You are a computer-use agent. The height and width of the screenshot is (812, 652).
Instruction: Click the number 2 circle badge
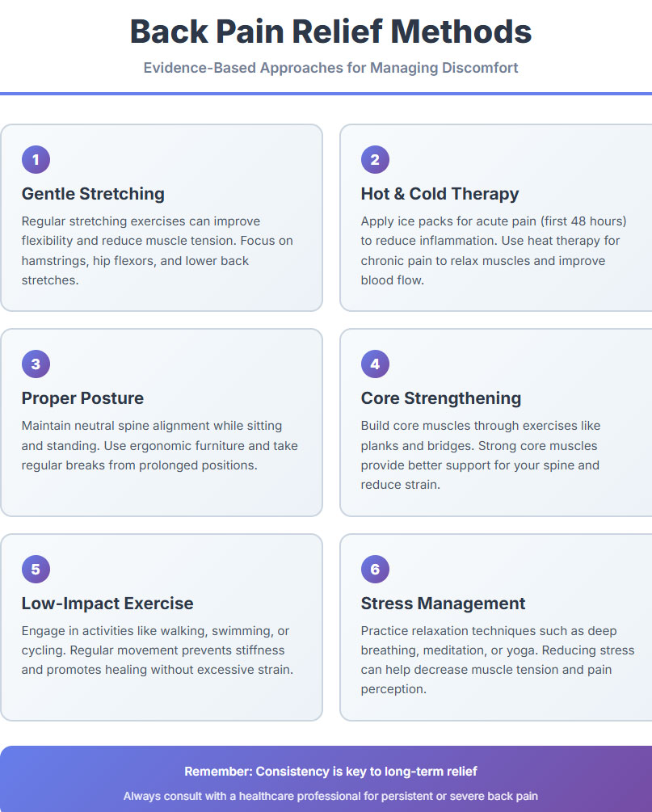coord(375,159)
